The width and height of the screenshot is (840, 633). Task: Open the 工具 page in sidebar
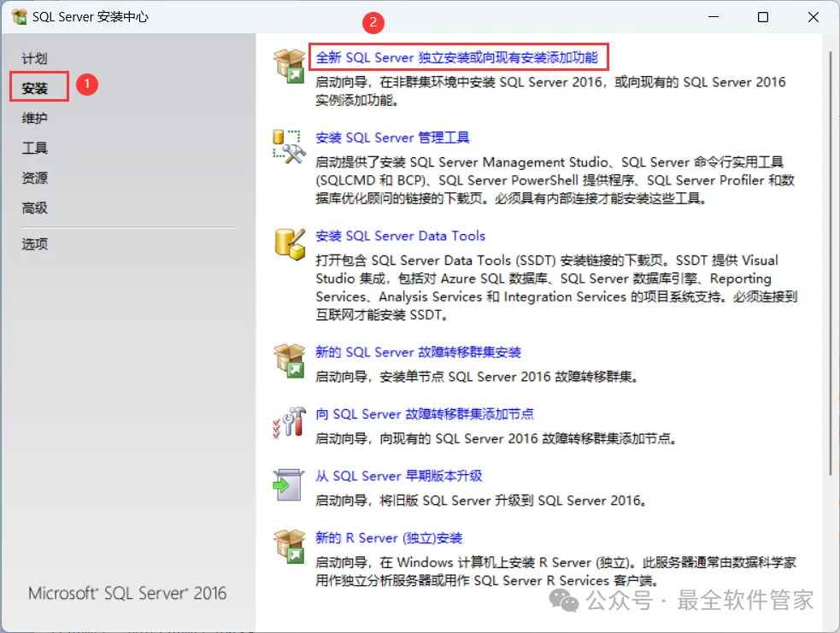[x=35, y=148]
